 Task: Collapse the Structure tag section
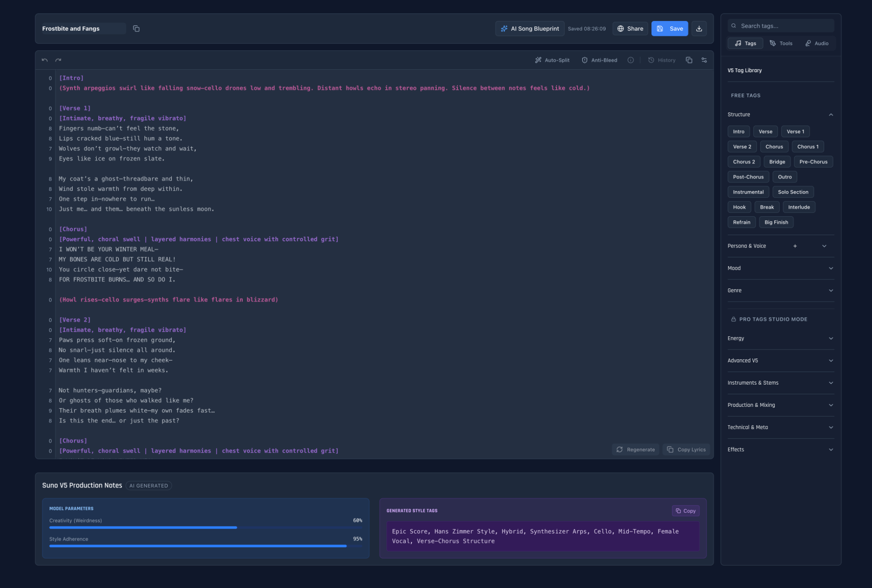[x=831, y=115]
